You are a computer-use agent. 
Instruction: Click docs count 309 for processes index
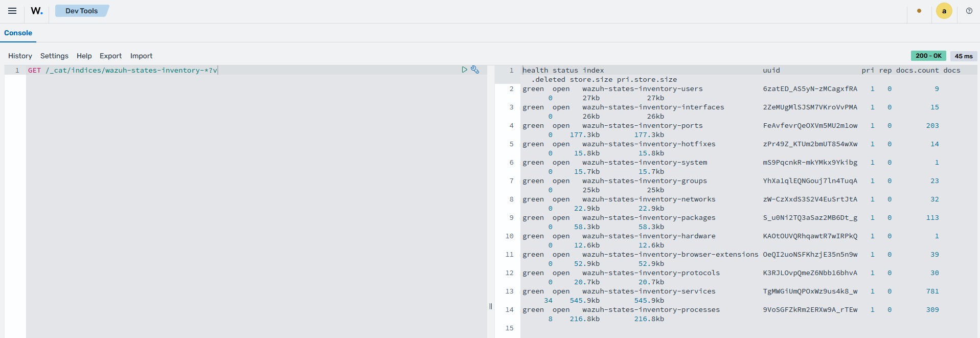(x=932, y=309)
